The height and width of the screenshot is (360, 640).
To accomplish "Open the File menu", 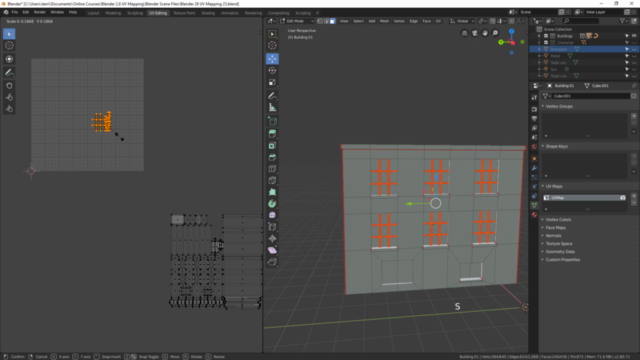I will point(15,12).
